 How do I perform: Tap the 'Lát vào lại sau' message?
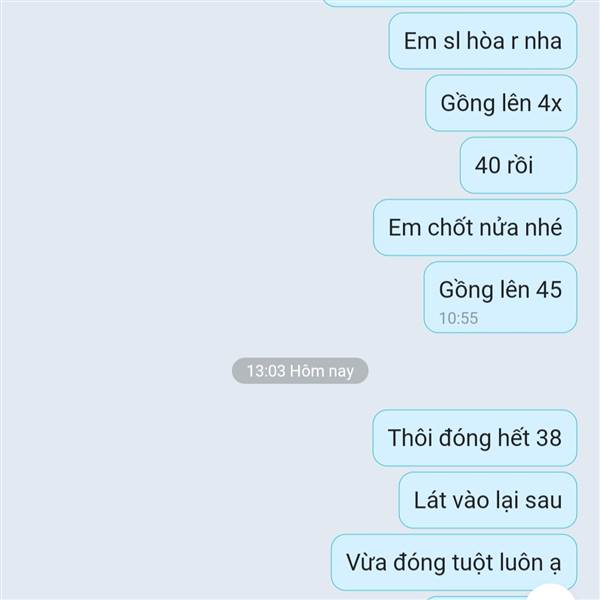(x=488, y=500)
